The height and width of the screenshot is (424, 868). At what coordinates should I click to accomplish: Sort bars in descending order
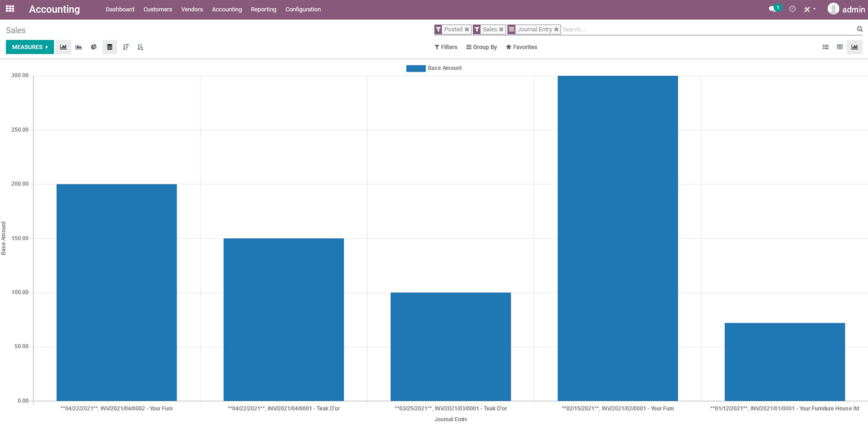126,47
